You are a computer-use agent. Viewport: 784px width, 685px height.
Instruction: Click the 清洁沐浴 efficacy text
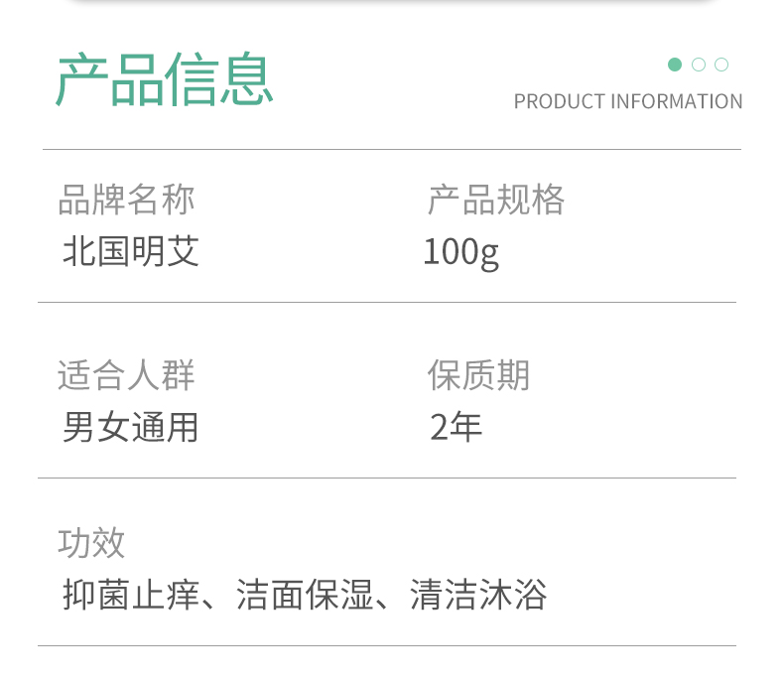pos(478,595)
